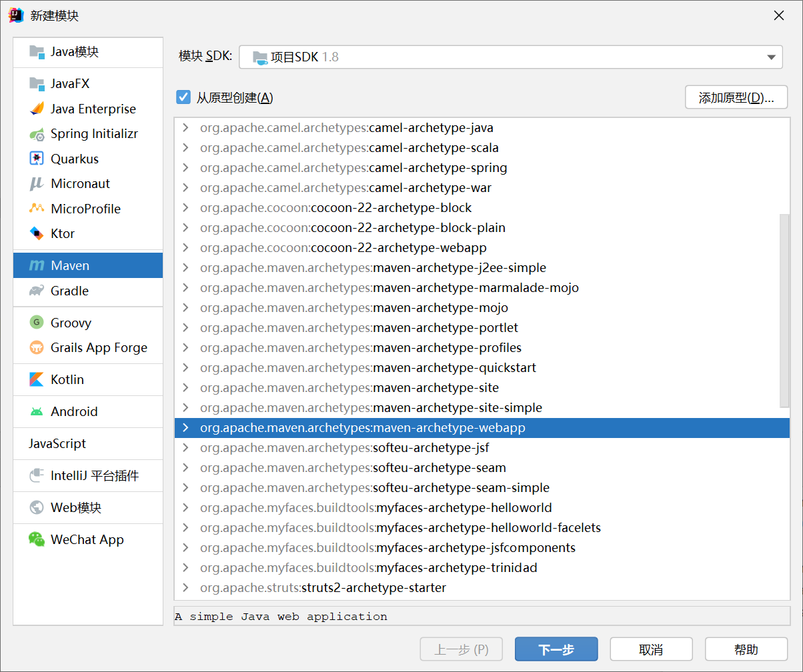Click the 添加原型(D)... button
The height and width of the screenshot is (672, 803).
(x=736, y=97)
